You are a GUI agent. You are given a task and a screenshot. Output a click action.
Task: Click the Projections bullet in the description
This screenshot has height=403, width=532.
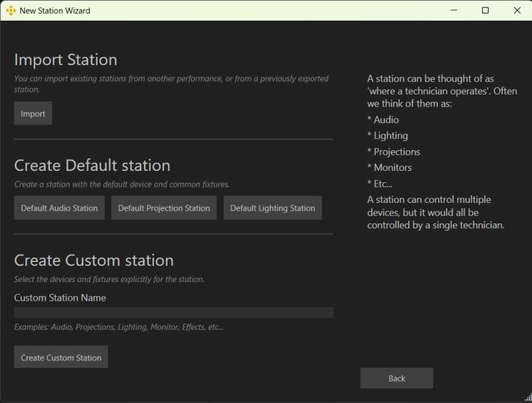(x=394, y=152)
